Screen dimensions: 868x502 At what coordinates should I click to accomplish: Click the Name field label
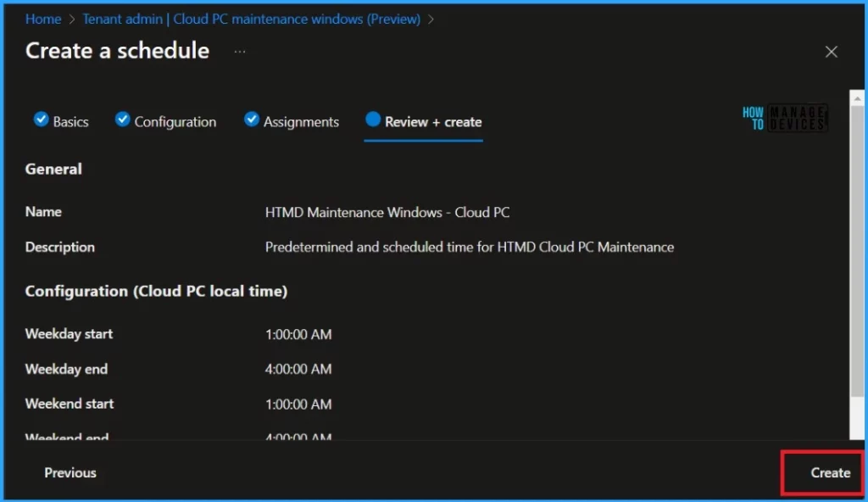(43, 212)
